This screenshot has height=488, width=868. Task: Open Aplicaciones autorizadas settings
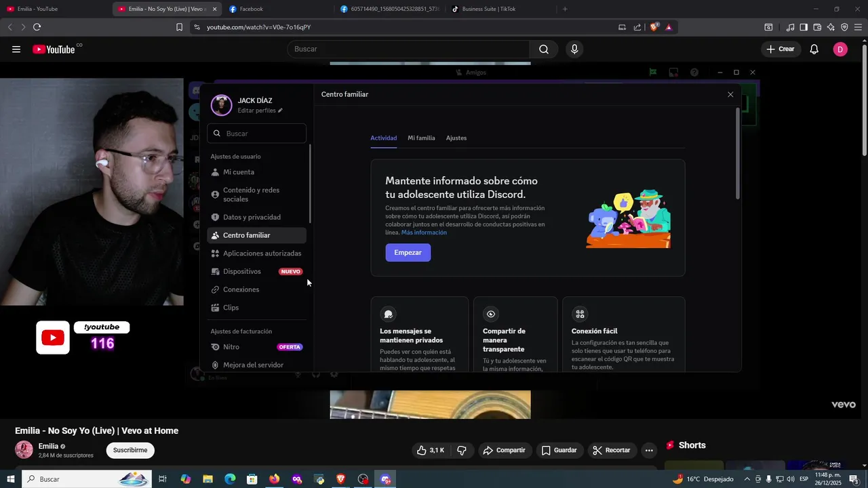tap(256, 253)
